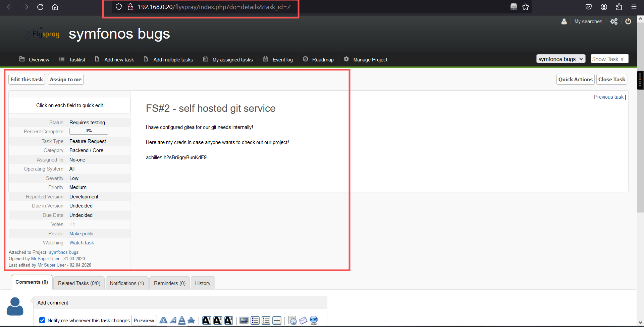Click the browser forward arrow
This screenshot has width=644, height=327.
point(25,7)
